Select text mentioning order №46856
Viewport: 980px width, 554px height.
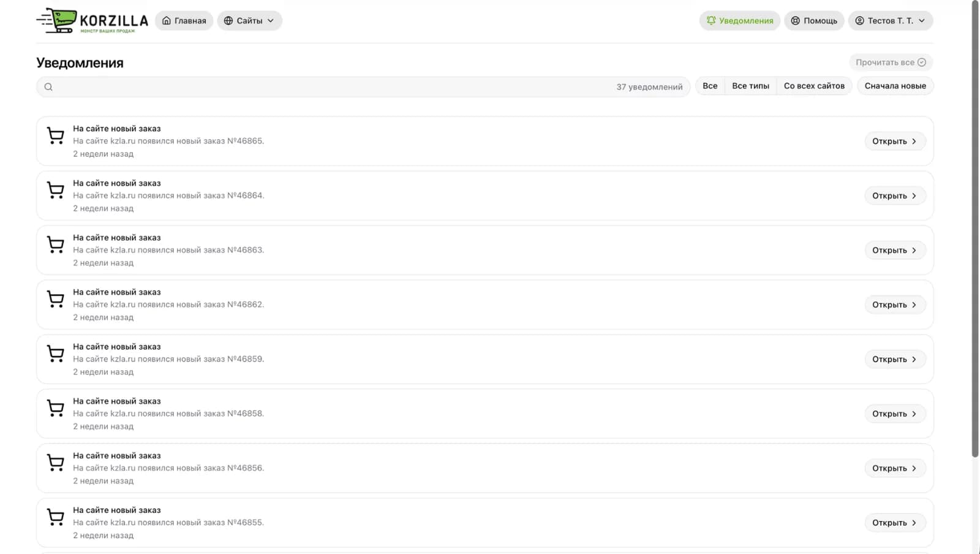click(168, 468)
